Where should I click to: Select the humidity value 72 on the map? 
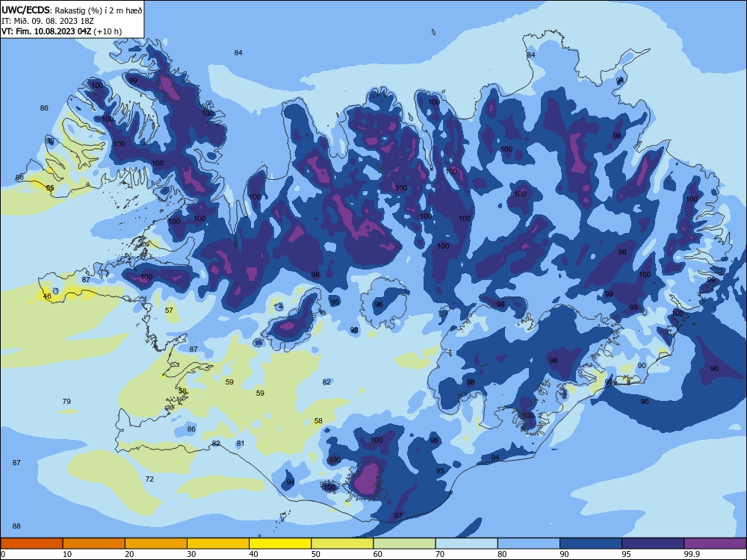click(149, 479)
